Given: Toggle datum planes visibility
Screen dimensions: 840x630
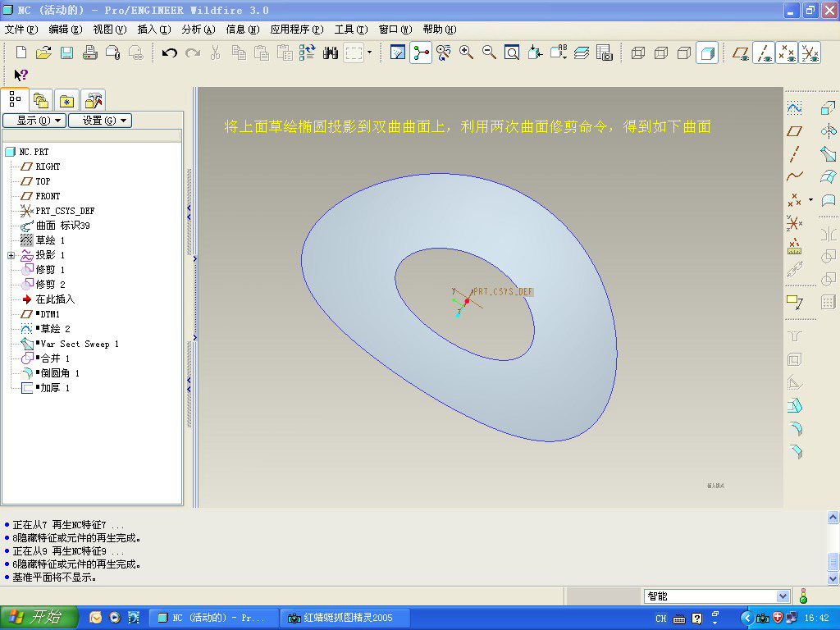Looking at the screenshot, I should [x=741, y=52].
